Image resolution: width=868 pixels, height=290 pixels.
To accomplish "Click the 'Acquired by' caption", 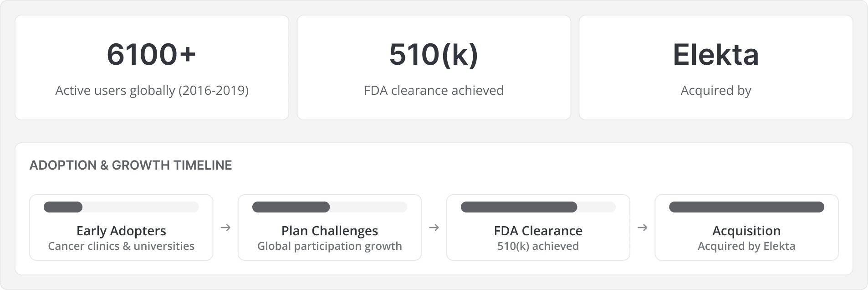I will point(715,91).
